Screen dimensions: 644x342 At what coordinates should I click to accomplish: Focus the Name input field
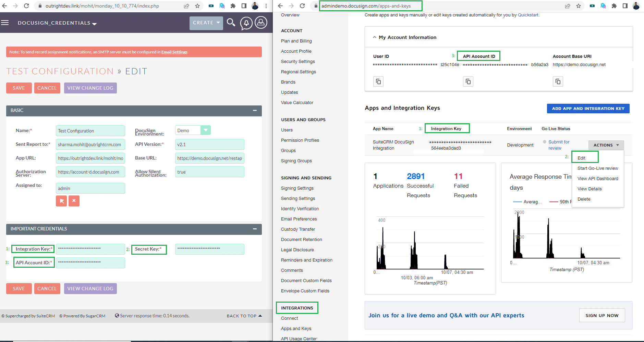click(90, 131)
